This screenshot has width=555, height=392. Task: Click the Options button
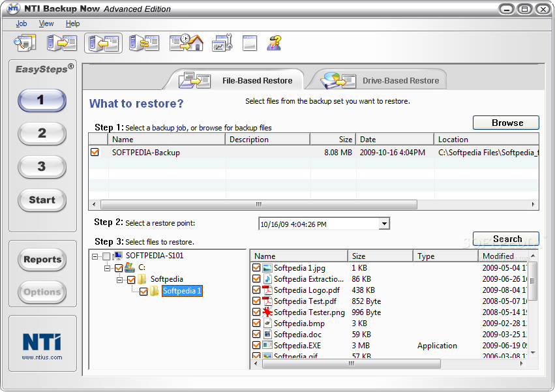point(42,292)
